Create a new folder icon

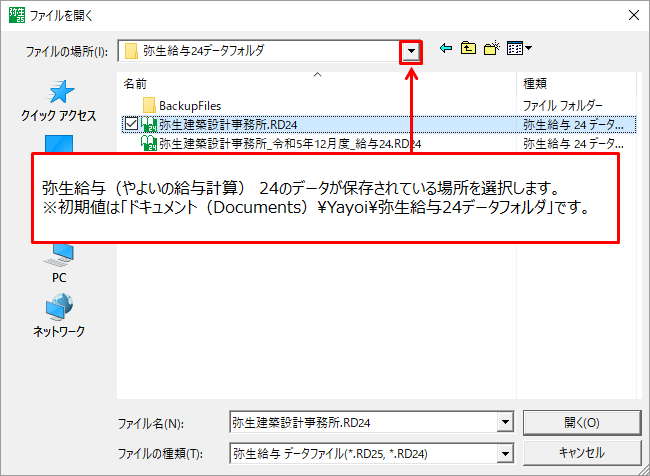(x=492, y=49)
